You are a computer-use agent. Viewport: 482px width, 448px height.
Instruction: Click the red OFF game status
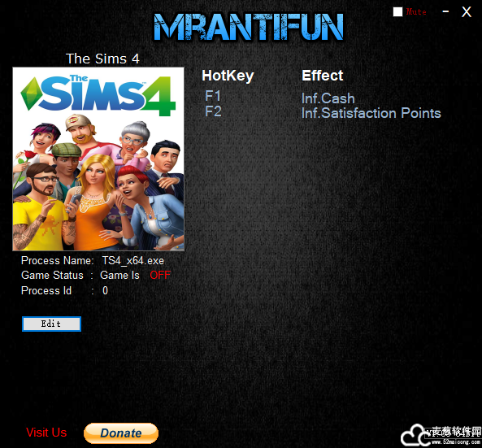click(160, 275)
